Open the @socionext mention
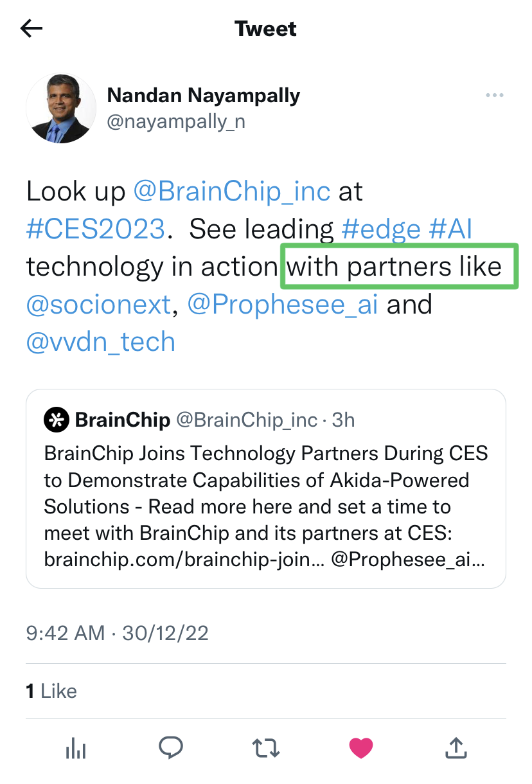 [x=100, y=305]
